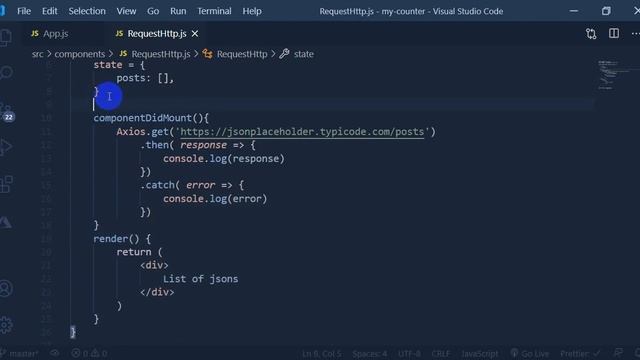The width and height of the screenshot is (640, 360).
Task: Expand the state breadcrumb
Action: (304, 54)
